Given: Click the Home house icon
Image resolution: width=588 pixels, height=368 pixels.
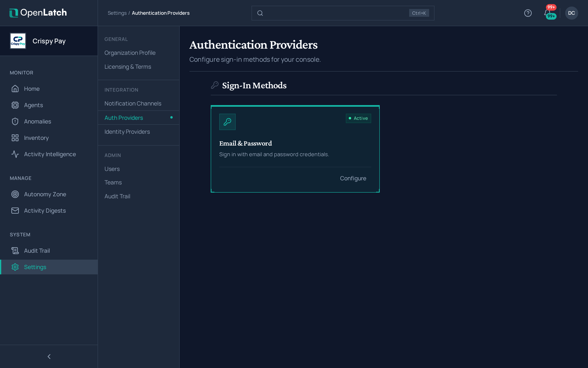Looking at the screenshot, I should pyautogui.click(x=15, y=89).
